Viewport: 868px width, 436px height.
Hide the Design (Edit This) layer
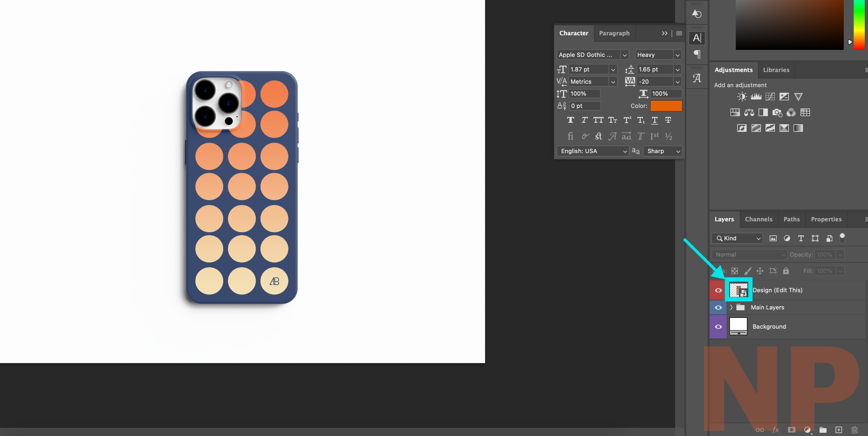pyautogui.click(x=718, y=290)
